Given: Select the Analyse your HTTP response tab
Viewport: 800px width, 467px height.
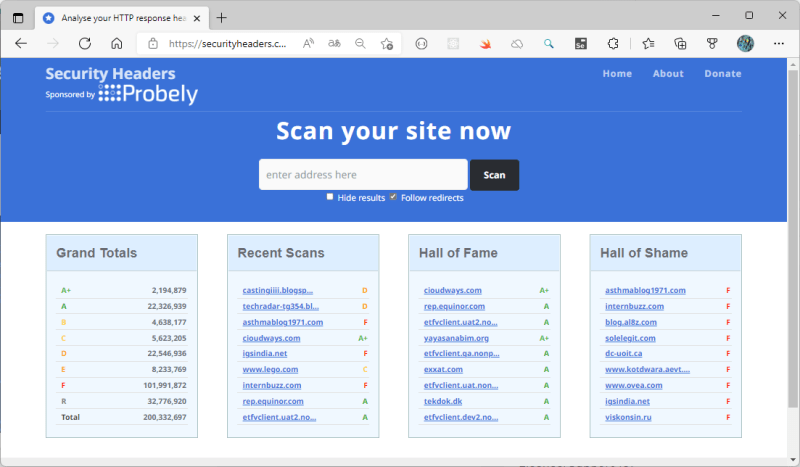Looking at the screenshot, I should (x=122, y=18).
